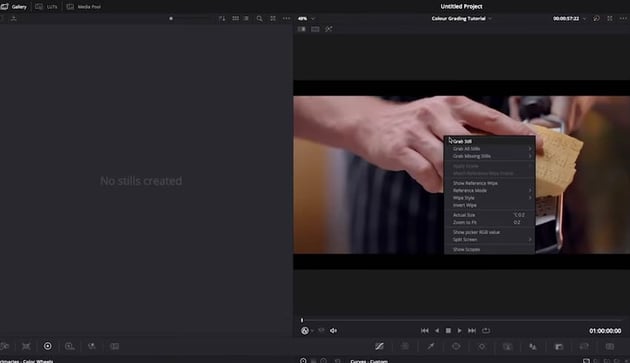Open gallery panel options three-dot menu

[x=286, y=18]
